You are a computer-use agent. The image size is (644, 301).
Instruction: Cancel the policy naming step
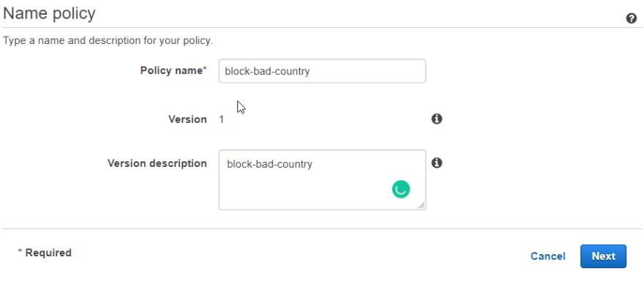point(547,256)
